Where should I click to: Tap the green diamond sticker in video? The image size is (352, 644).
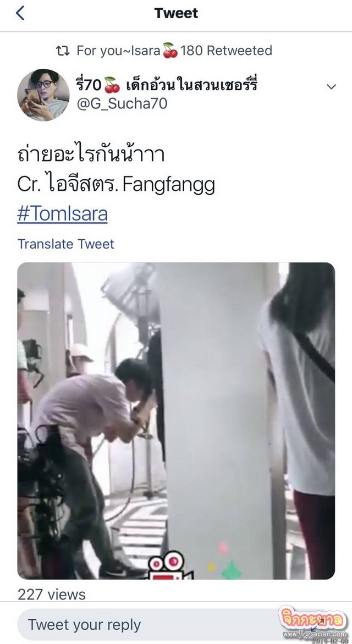point(232,570)
